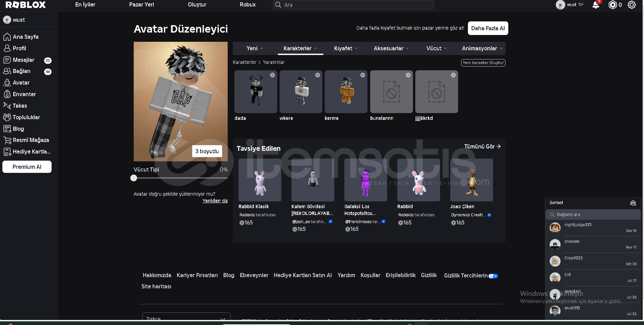Click the Robux balance icon
This screenshot has height=325, width=644.
(x=612, y=5)
